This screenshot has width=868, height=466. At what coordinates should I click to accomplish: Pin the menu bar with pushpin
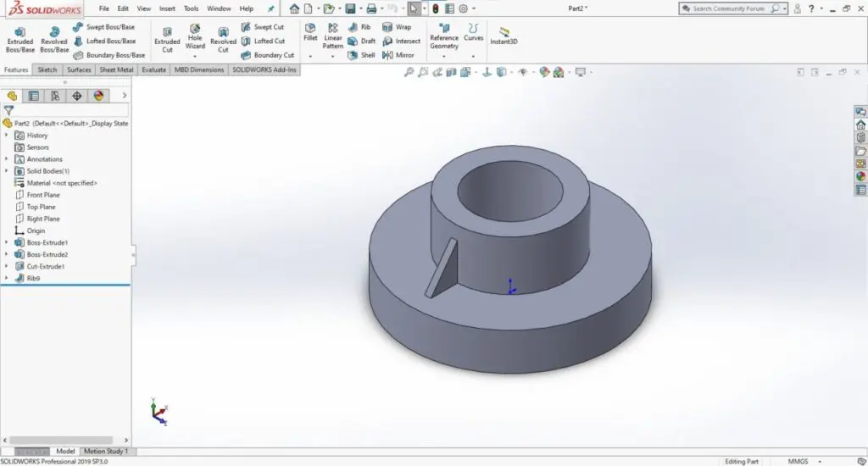(270, 8)
